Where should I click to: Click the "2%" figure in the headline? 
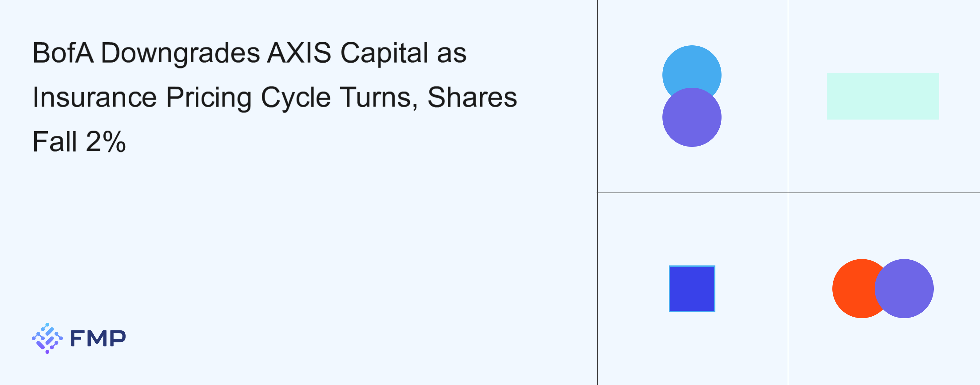106,142
